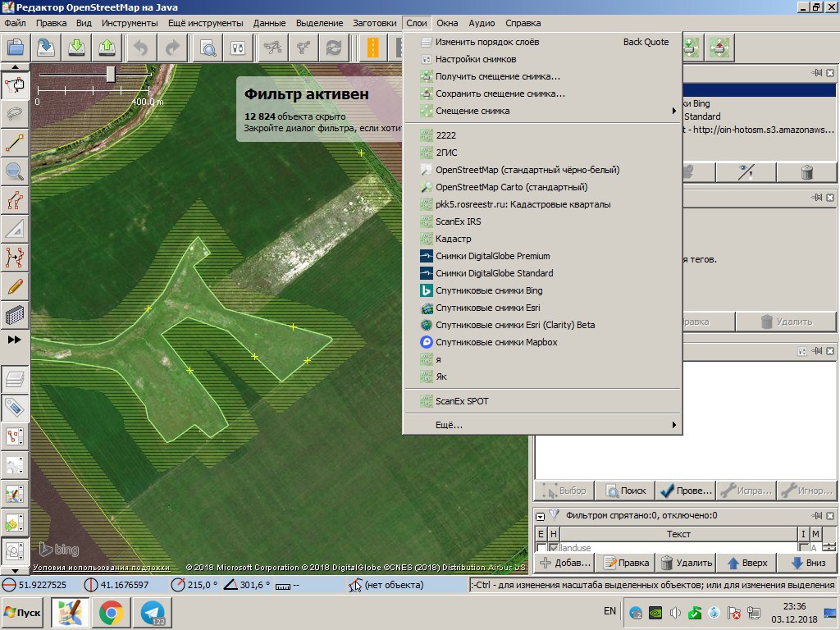Add Спутниковые снимки Esri (Clarity) Beta layer
840x630 pixels.
click(541, 325)
